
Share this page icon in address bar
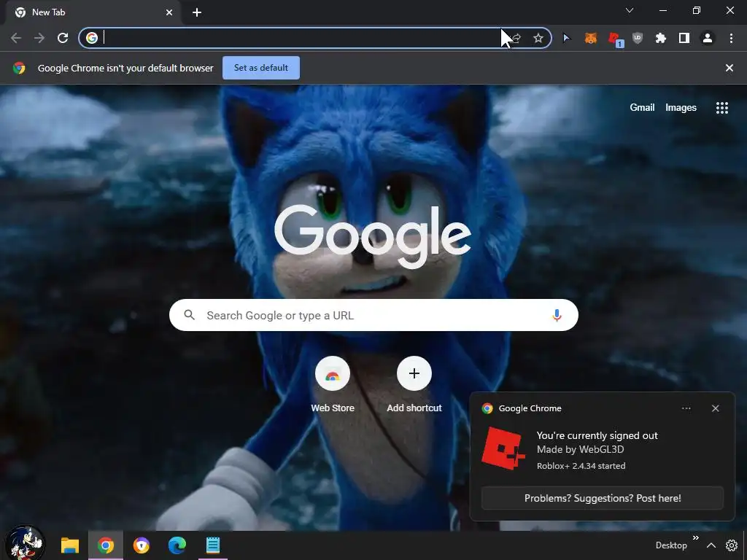click(516, 38)
